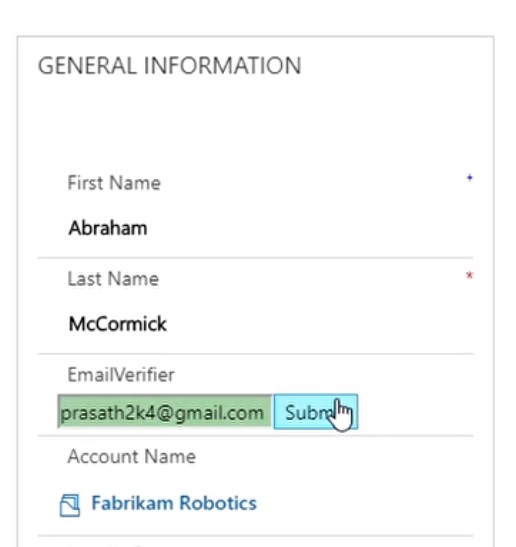Viewport: 516px width, 547px height.
Task: Click the GENERAL INFORMATION section heading
Action: click(x=169, y=66)
